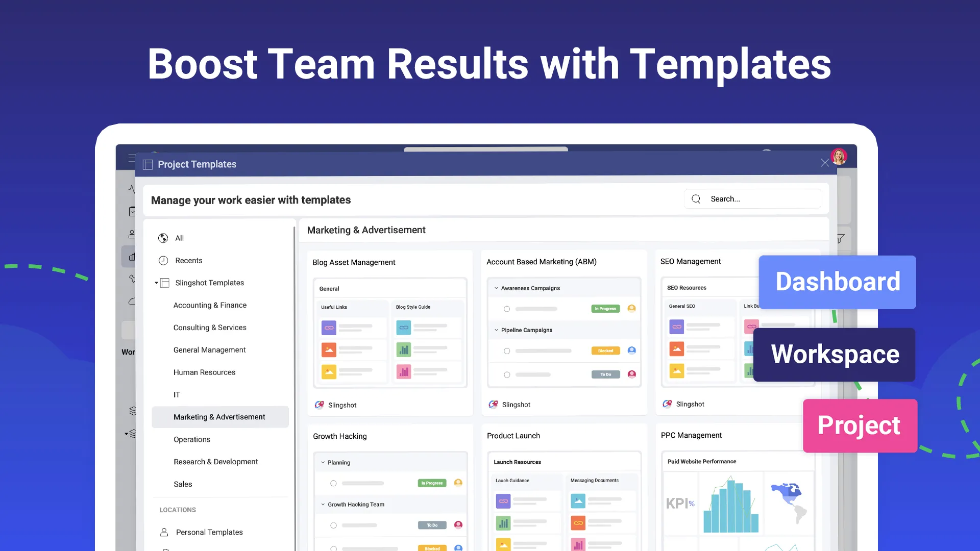
Task: Select Human Resources category from sidebar
Action: 204,372
